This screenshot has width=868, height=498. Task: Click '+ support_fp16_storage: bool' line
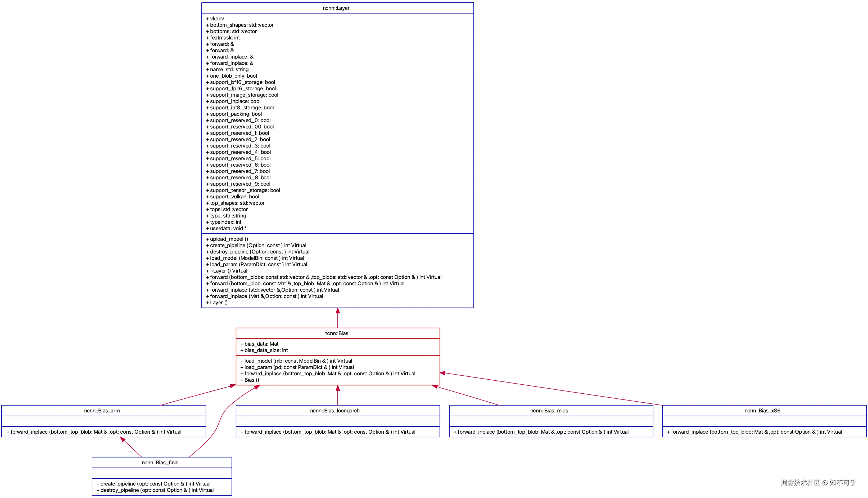click(241, 88)
